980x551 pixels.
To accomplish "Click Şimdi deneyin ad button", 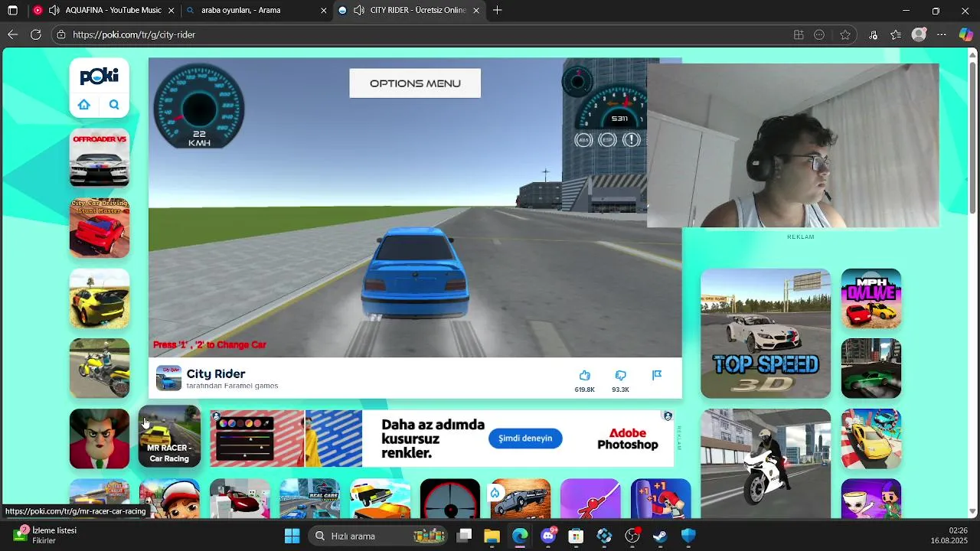I will click(525, 439).
